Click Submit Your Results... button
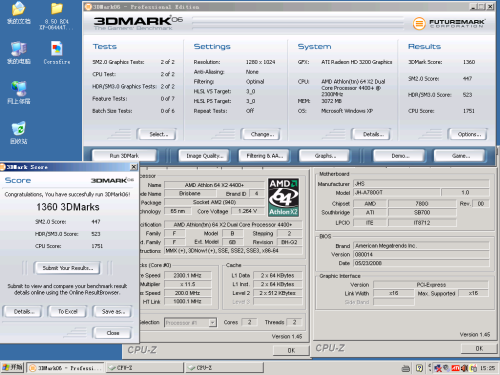Screen dimensions: 500x375 pos(67,268)
